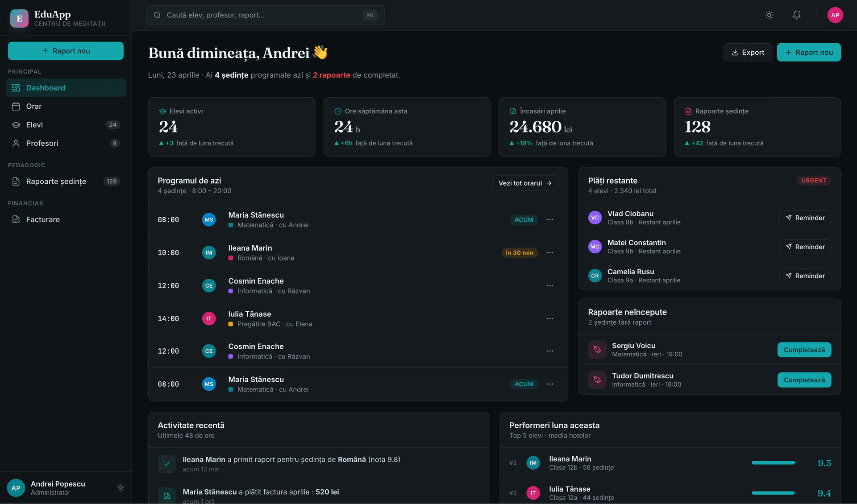Click the MS avatar of Maria Stănescu
Screen dimensions: 857x504
pos(209,220)
